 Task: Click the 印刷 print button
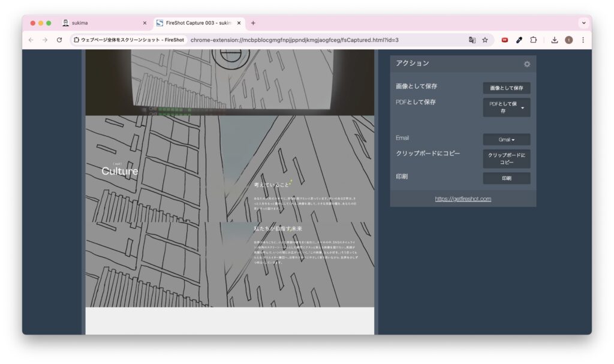pyautogui.click(x=507, y=178)
